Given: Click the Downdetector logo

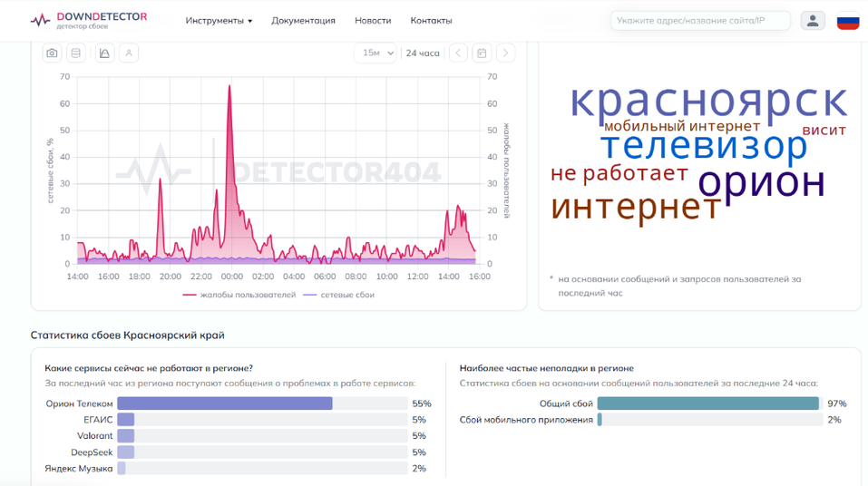Looking at the screenshot, I should (x=89, y=21).
